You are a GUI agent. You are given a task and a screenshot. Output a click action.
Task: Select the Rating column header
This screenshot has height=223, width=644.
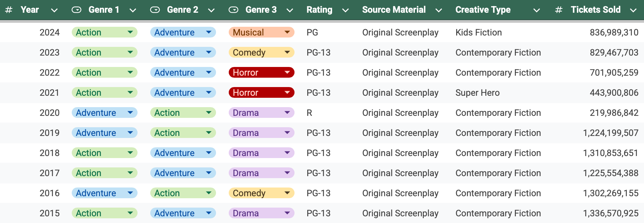pos(319,10)
